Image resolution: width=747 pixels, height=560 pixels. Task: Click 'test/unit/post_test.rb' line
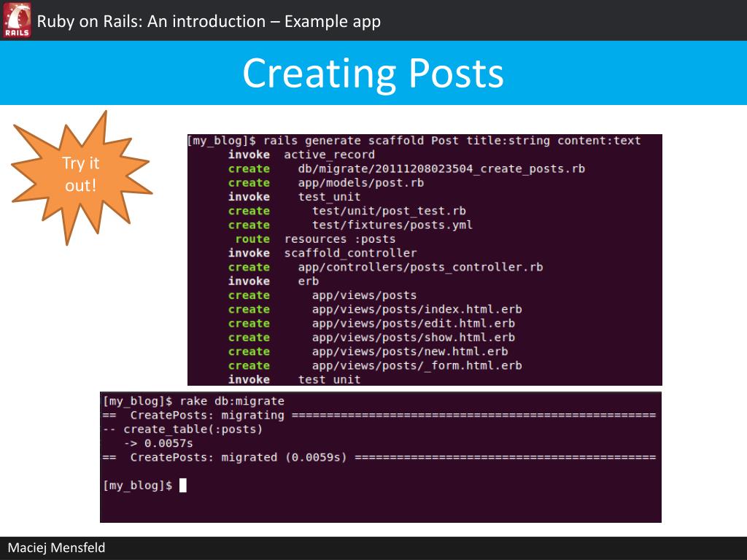pos(347,211)
